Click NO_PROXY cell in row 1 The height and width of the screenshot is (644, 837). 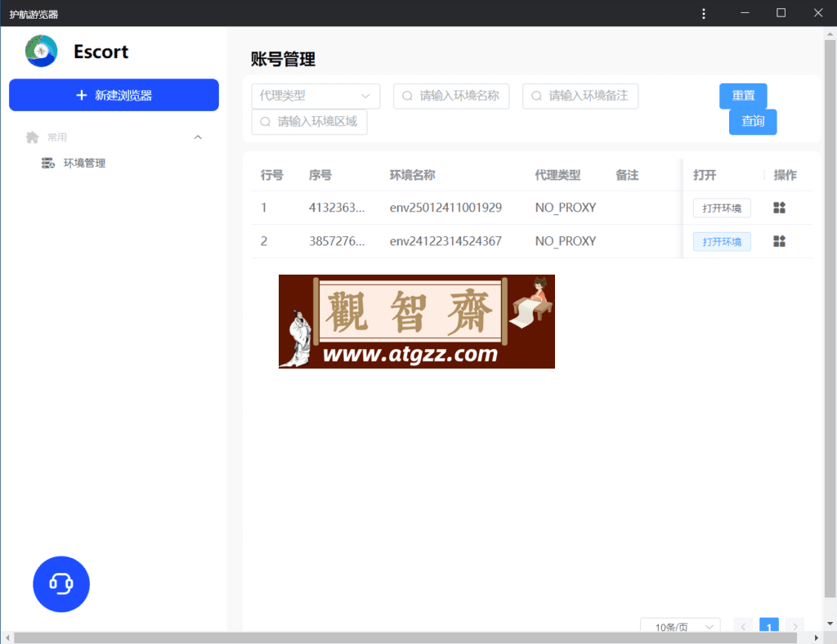coord(566,208)
